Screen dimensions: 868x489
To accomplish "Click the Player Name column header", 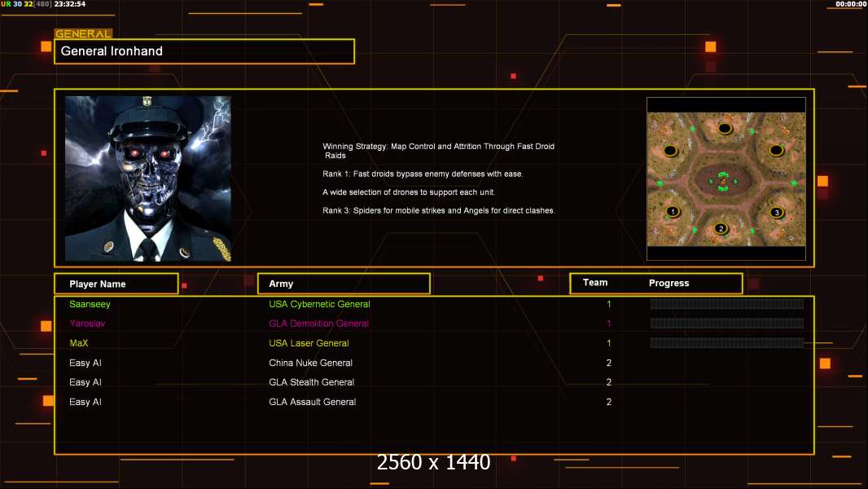I will 116,284.
